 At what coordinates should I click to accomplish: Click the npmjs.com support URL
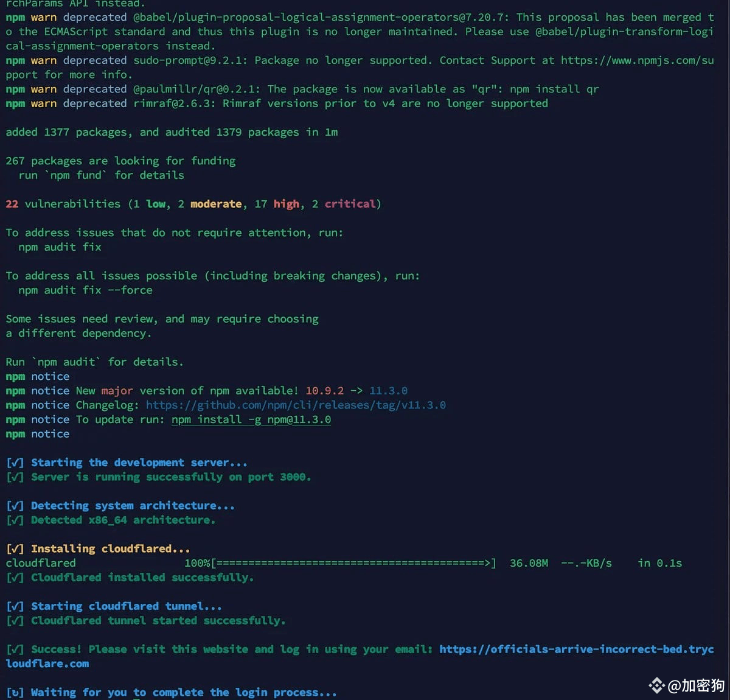tap(637, 60)
